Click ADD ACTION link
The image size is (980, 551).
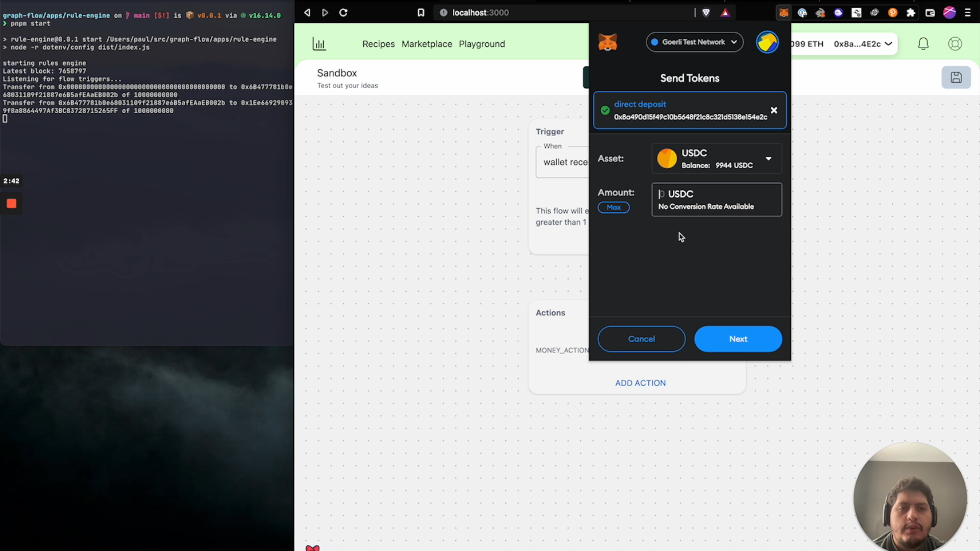click(x=640, y=383)
